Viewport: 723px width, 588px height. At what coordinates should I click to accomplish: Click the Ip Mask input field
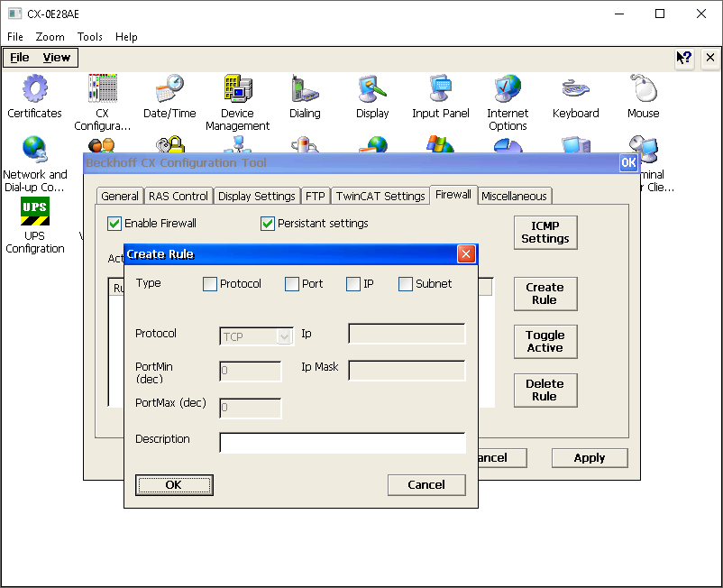pyautogui.click(x=407, y=371)
